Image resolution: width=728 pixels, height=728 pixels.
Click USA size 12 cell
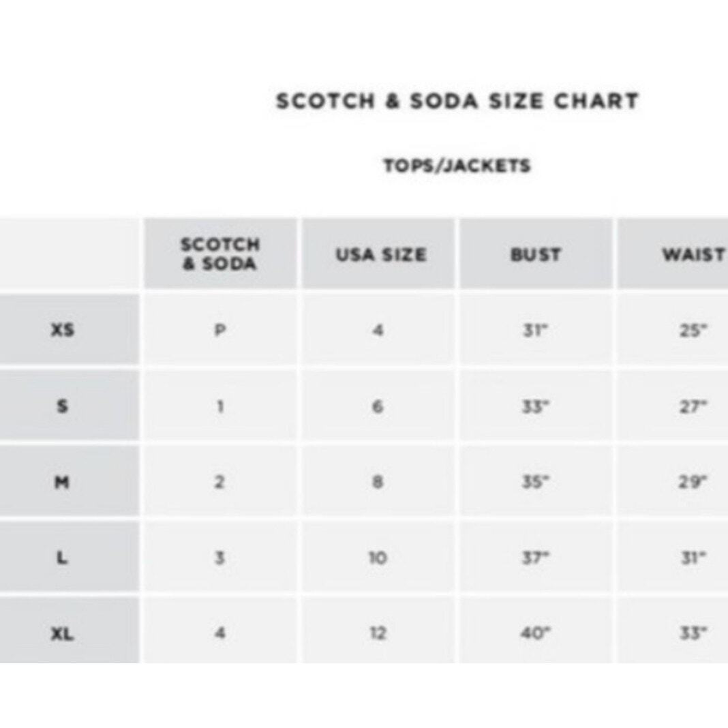(x=378, y=633)
